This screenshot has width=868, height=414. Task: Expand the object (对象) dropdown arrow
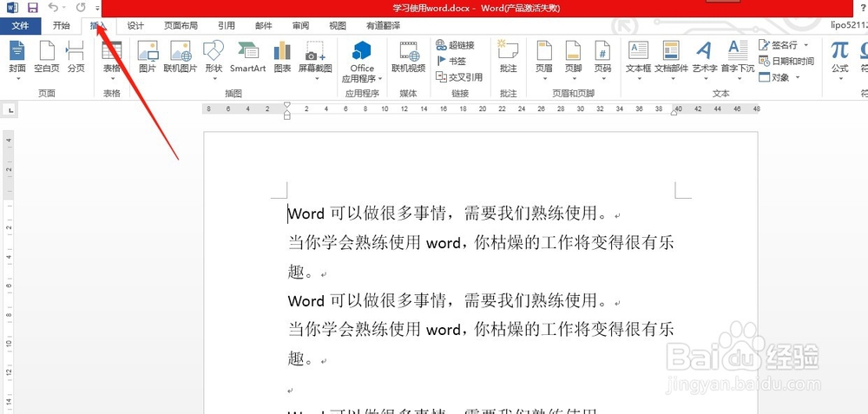point(798,77)
